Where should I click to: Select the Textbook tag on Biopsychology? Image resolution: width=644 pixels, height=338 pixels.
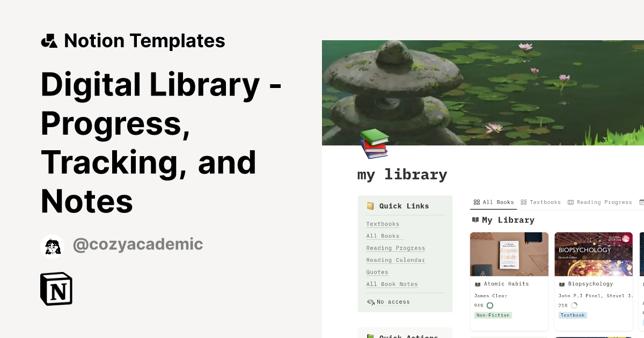[x=573, y=315]
